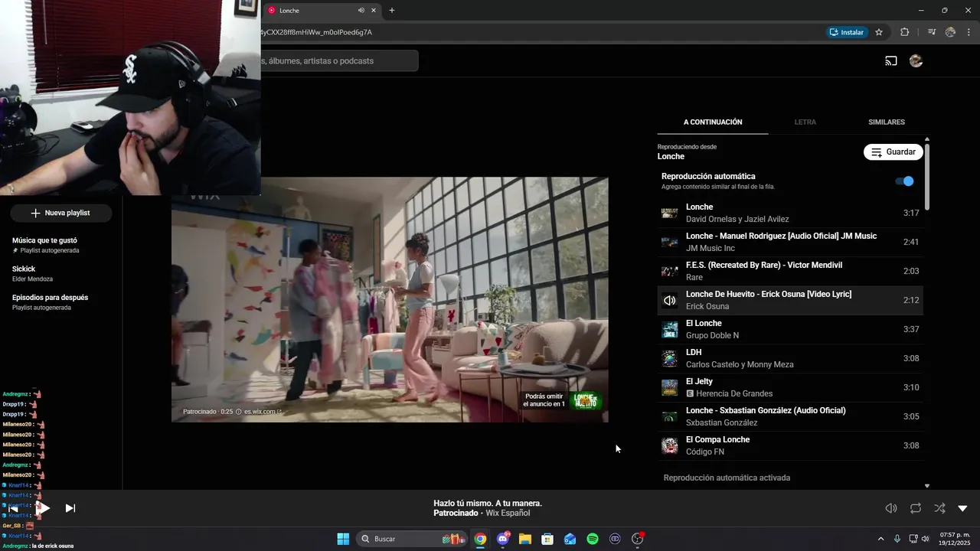Click the microphone tray icon
This screenshot has width=980, height=551.
(897, 539)
